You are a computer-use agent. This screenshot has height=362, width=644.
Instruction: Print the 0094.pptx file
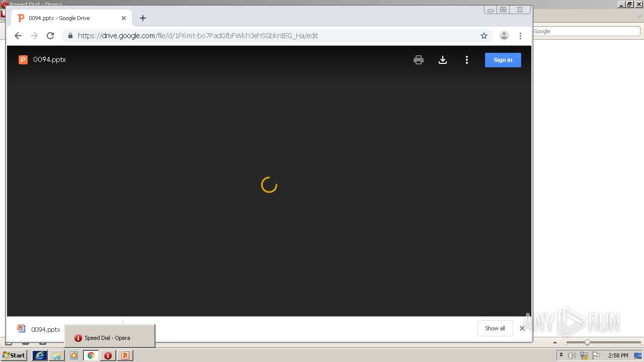(418, 60)
